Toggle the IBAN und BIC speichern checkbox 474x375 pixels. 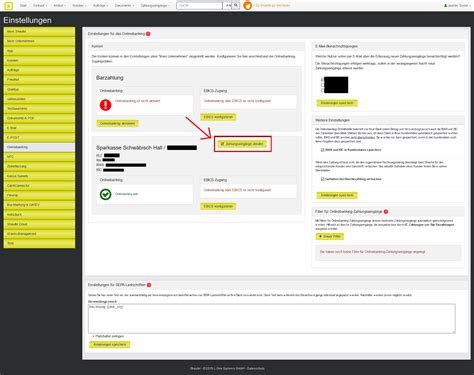(322, 150)
